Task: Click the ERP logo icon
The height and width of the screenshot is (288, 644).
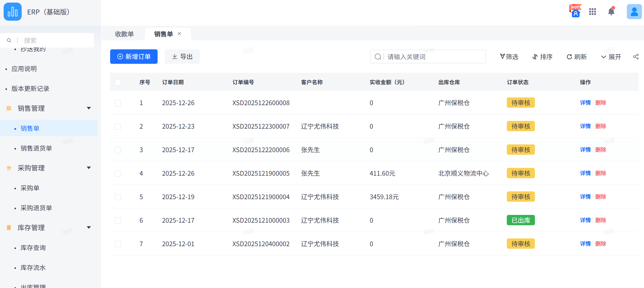Action: (x=13, y=12)
